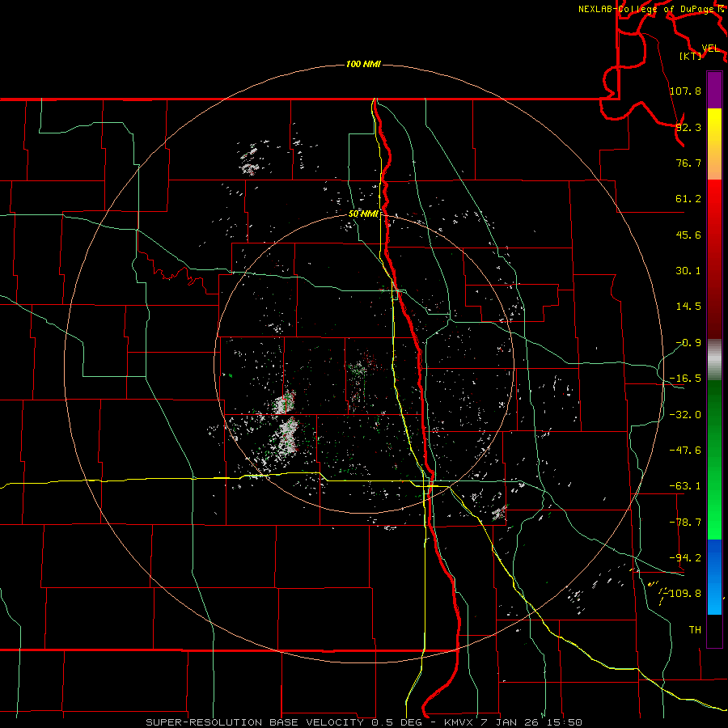Click the -63.1 value on velocity scale
Viewport: 728px width, 728px height.
click(x=685, y=486)
